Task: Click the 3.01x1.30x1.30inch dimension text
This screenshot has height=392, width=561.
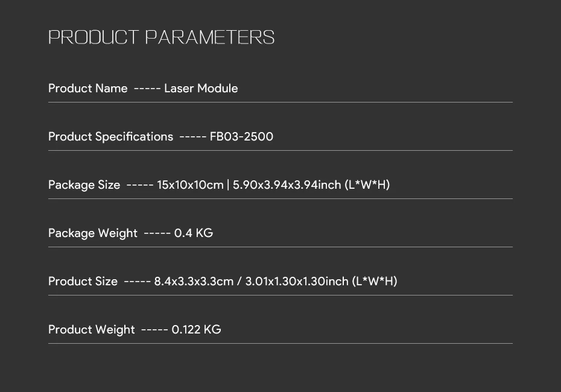Action: 297,282
